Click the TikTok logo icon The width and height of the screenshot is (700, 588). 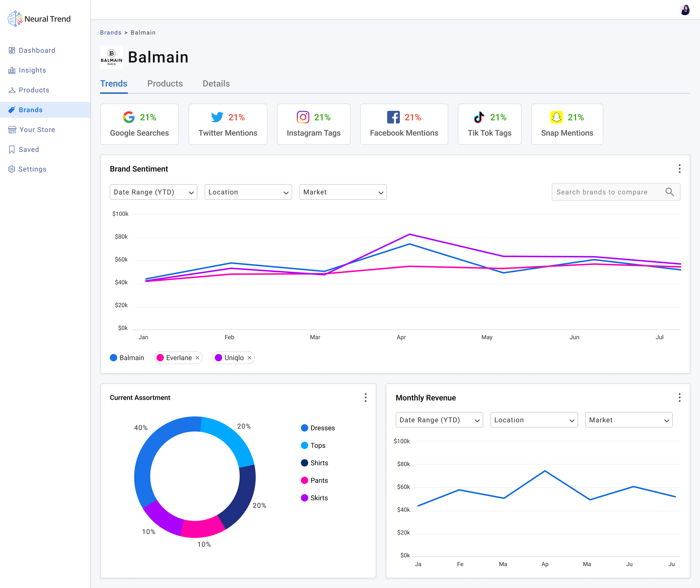(479, 117)
